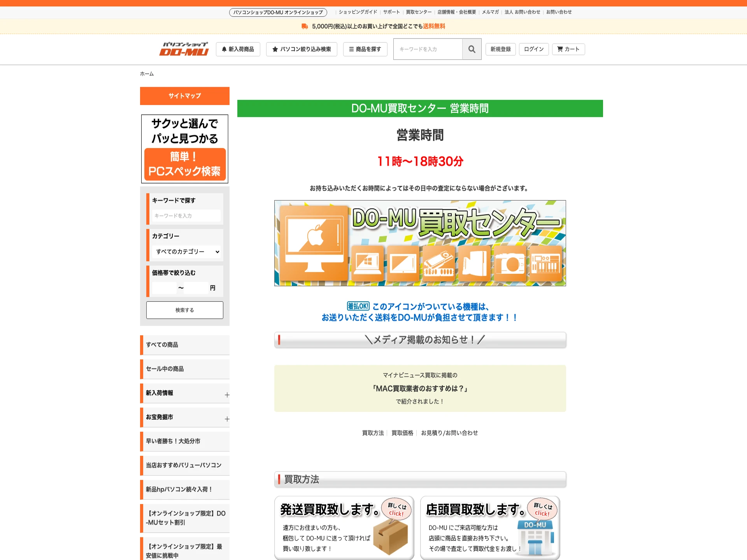Open 当店おすすめバリューパソコン sidebar item
747x560 pixels.
click(185, 465)
